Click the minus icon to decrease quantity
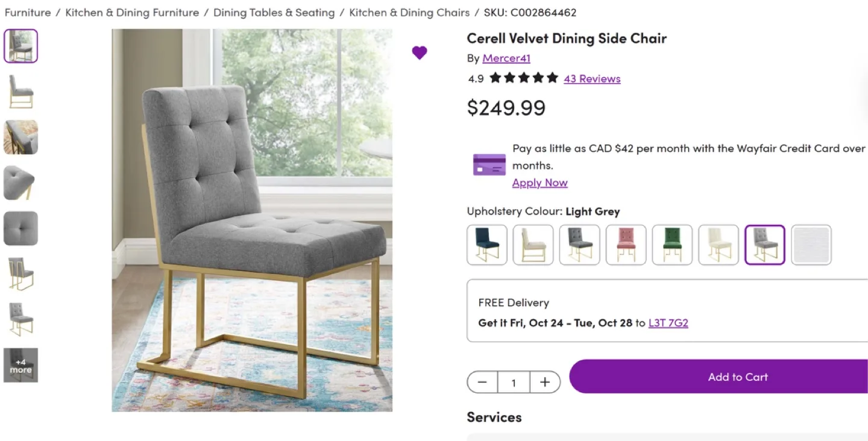 (x=482, y=381)
